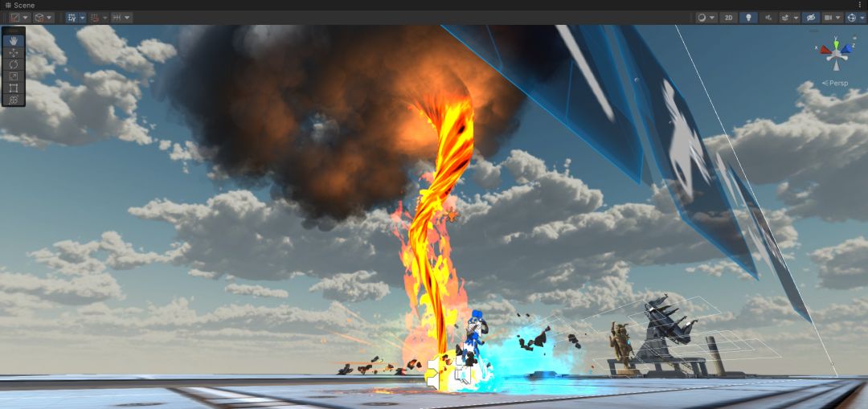Viewport: 868px width, 409px height.
Task: Open the Scene tab three-dot menu
Action: (x=860, y=5)
